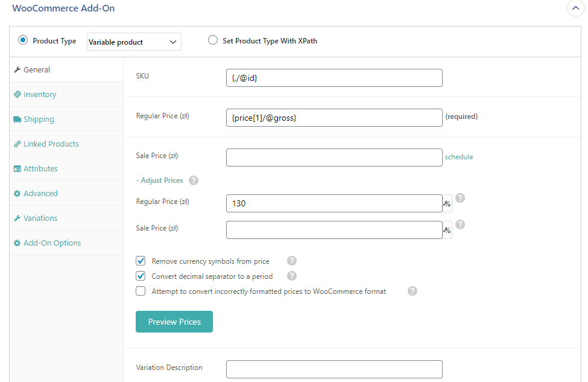Click help icon for Convert decimal separator
The width and height of the screenshot is (588, 382).
point(292,276)
